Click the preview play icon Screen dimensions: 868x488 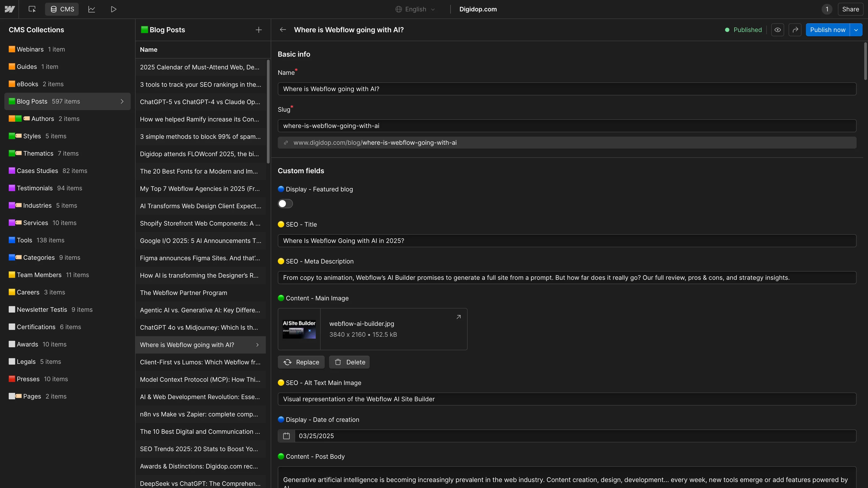114,9
